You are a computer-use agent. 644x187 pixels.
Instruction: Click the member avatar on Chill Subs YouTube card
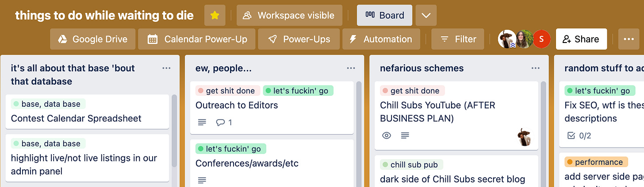click(525, 137)
